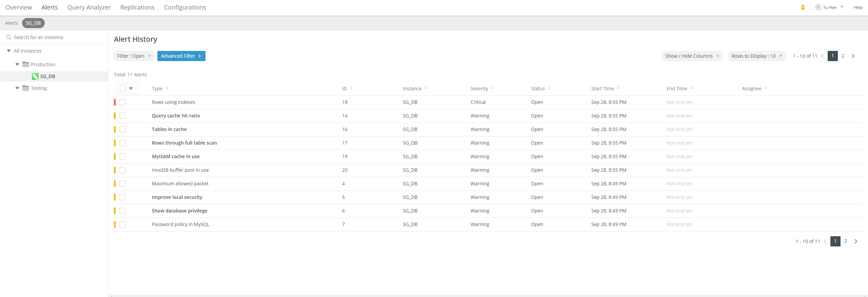
Task: Click the SG_DB instance icon in tree
Action: 35,76
